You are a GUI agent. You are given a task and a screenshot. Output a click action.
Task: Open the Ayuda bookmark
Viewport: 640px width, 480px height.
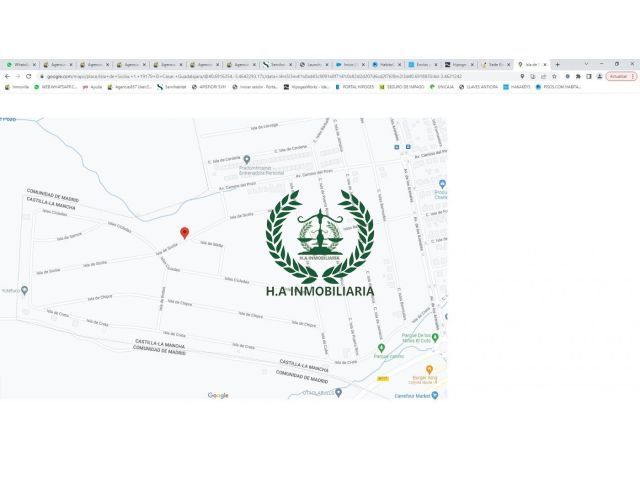[x=92, y=87]
